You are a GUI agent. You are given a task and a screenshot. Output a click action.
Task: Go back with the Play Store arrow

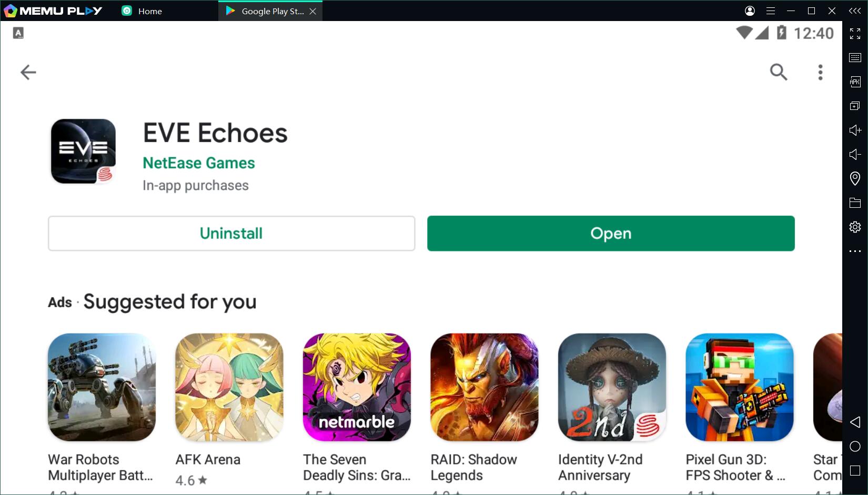[28, 72]
